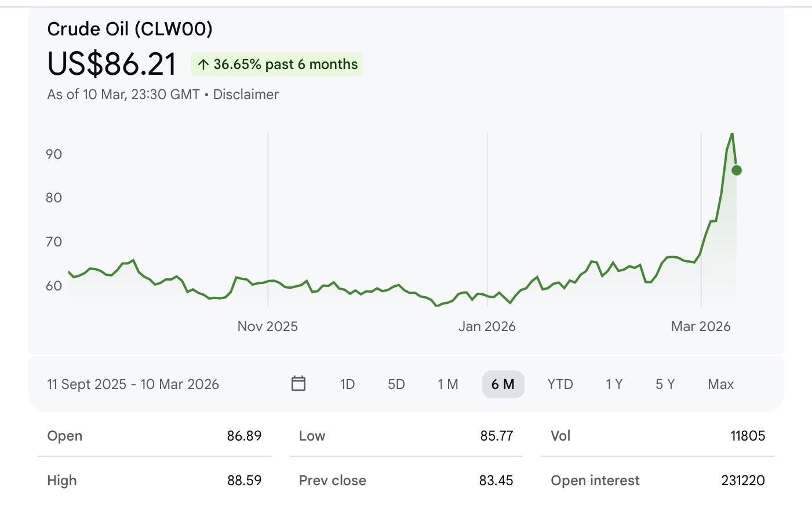Select the Max time range tab
Screen dimensions: 812x531
click(721, 384)
